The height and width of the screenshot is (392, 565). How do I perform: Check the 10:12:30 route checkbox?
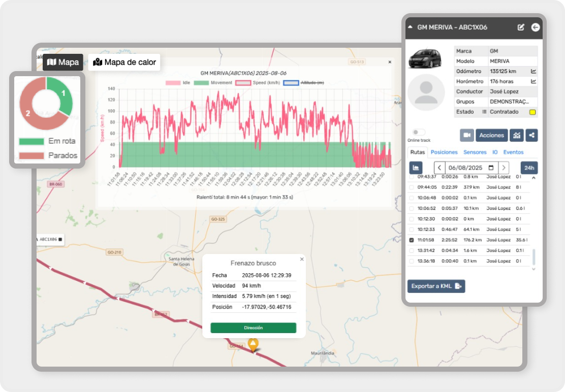point(412,219)
